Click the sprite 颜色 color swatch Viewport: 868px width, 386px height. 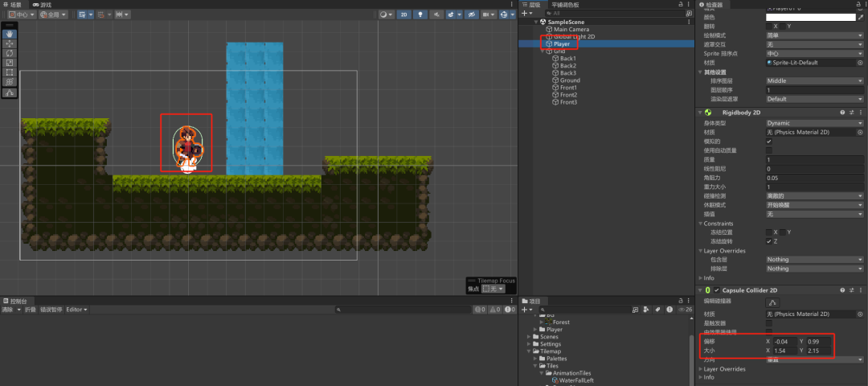tap(810, 17)
